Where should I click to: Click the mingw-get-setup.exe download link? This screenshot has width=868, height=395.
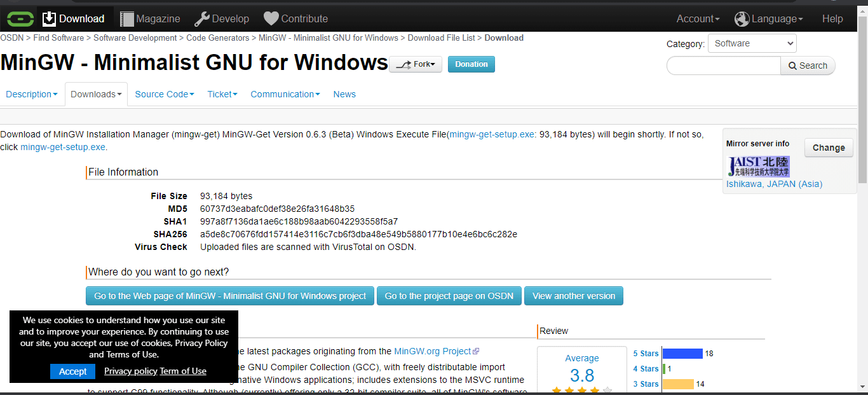pyautogui.click(x=62, y=146)
